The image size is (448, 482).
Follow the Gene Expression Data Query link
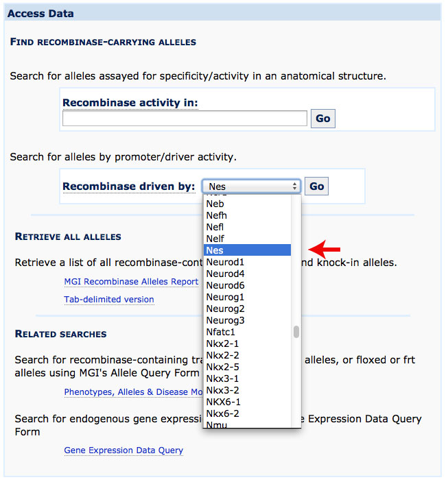click(123, 450)
